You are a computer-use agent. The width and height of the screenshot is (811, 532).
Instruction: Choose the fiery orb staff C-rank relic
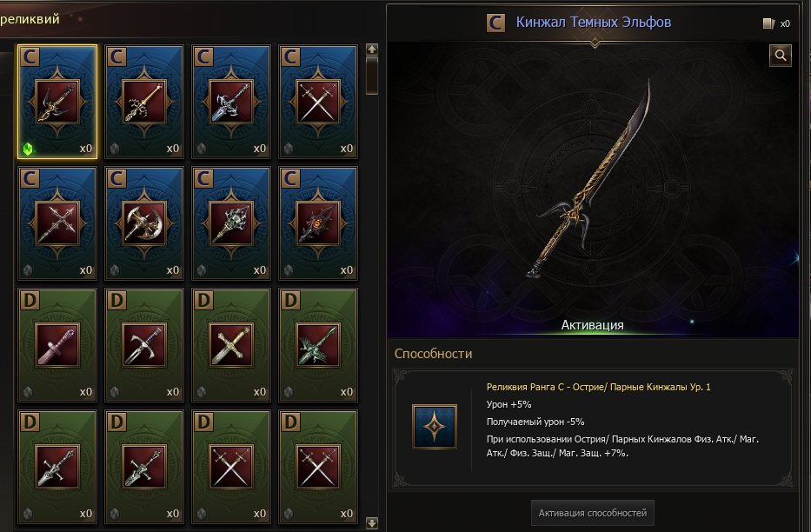click(x=317, y=223)
